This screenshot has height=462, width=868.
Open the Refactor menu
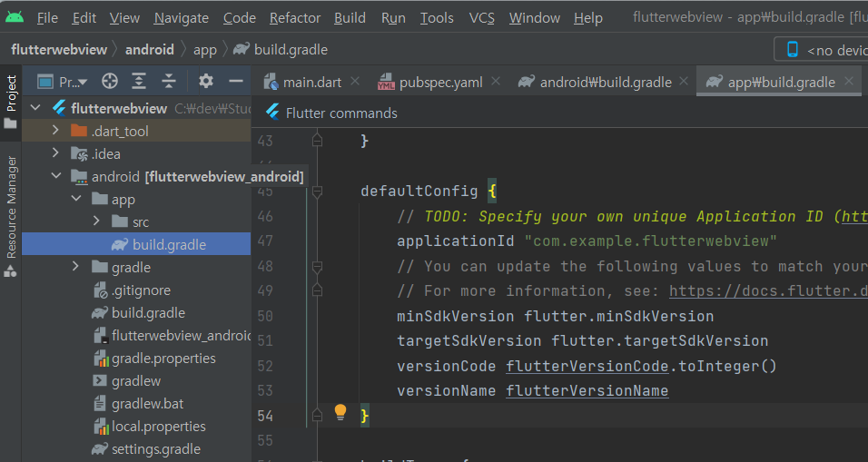point(295,18)
